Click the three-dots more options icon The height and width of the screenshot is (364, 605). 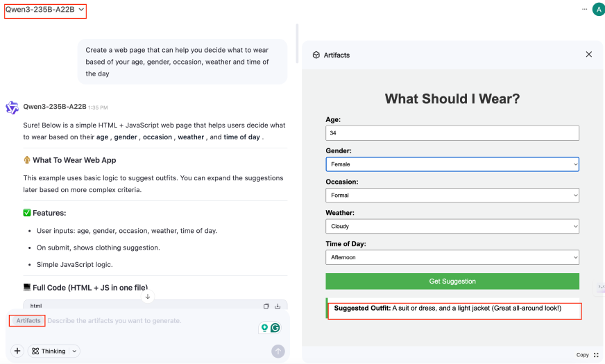(584, 9)
